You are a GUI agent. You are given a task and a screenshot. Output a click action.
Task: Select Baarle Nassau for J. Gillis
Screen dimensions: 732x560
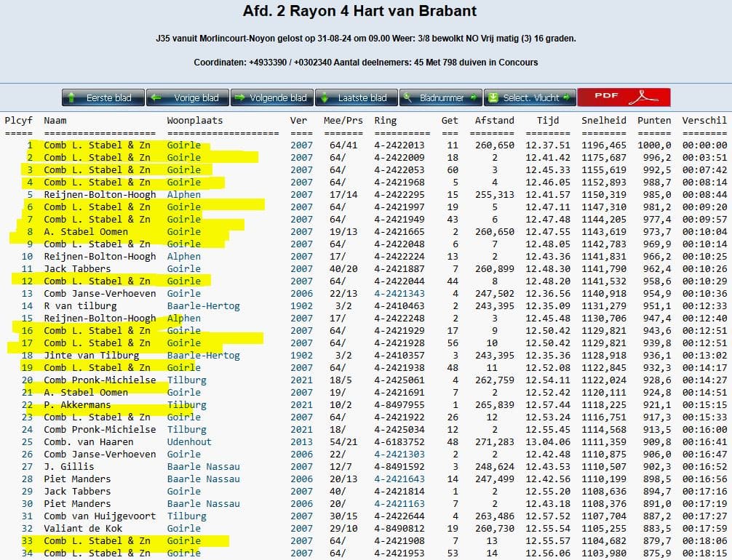tap(203, 466)
